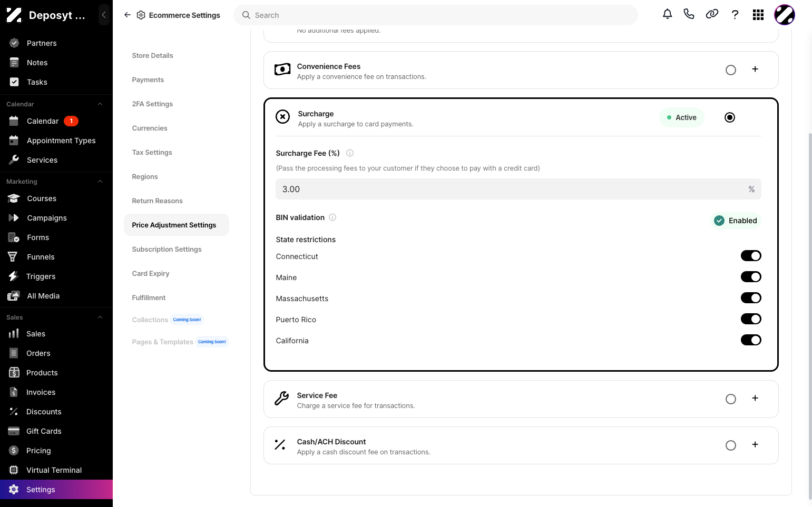Toggle the Puerto Rico state restriction
The width and height of the screenshot is (812, 507).
751,319
